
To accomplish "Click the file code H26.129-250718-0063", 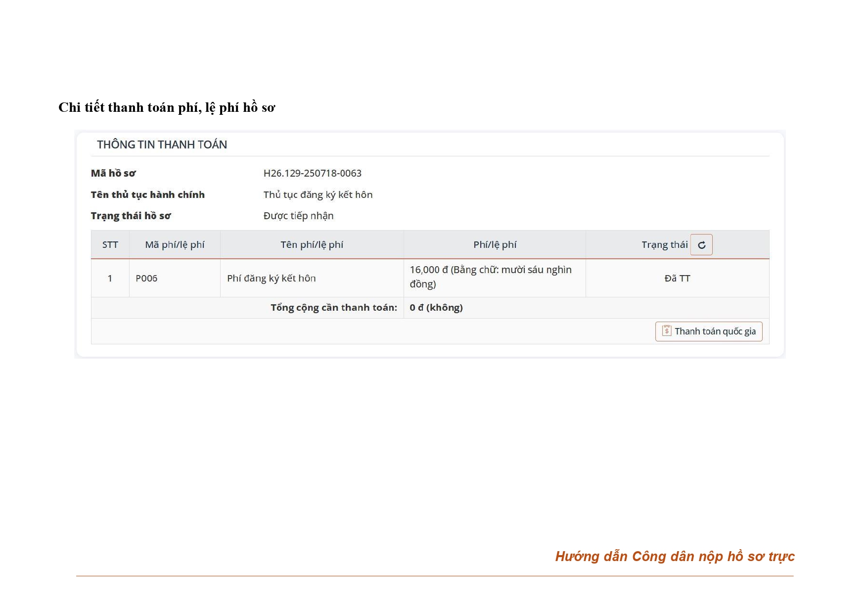I will point(312,174).
